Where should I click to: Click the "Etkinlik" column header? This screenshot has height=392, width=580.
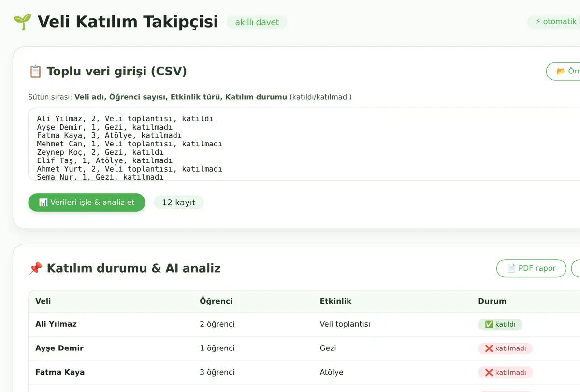(335, 301)
